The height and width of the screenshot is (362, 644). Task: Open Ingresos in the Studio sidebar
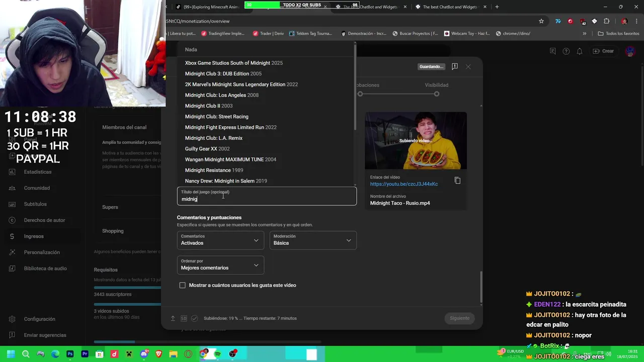pyautogui.click(x=34, y=236)
